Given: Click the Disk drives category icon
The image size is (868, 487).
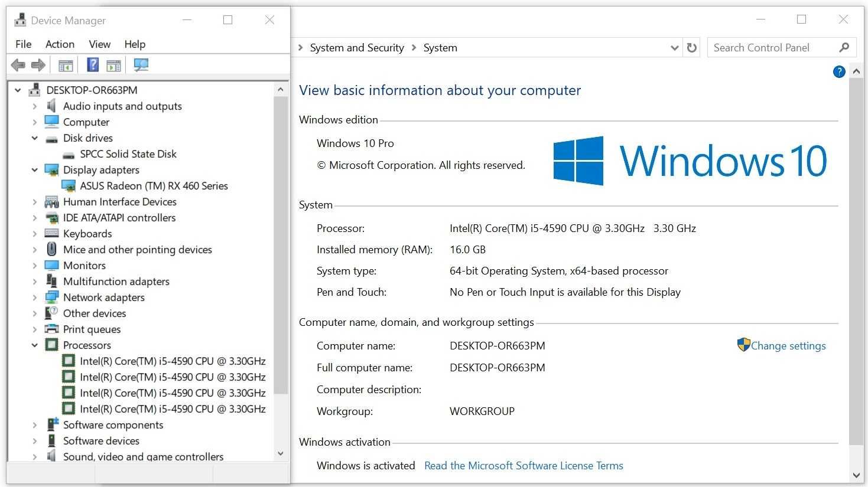Looking at the screenshot, I should [x=52, y=138].
